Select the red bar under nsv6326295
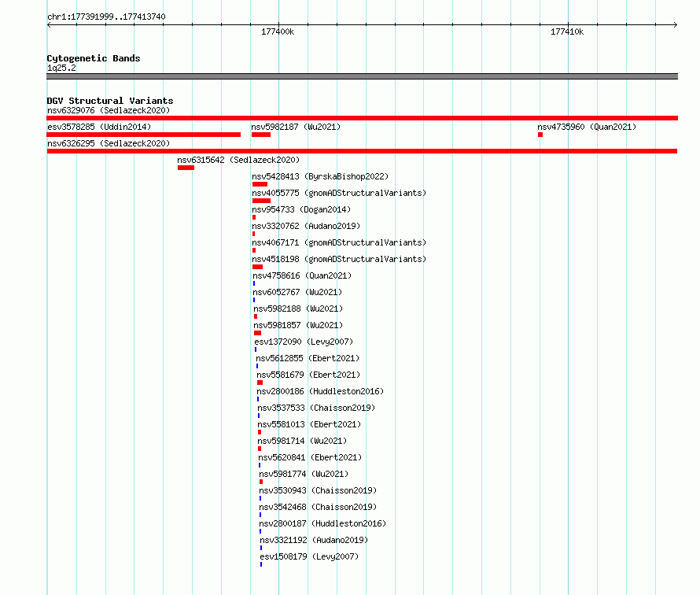 point(362,151)
